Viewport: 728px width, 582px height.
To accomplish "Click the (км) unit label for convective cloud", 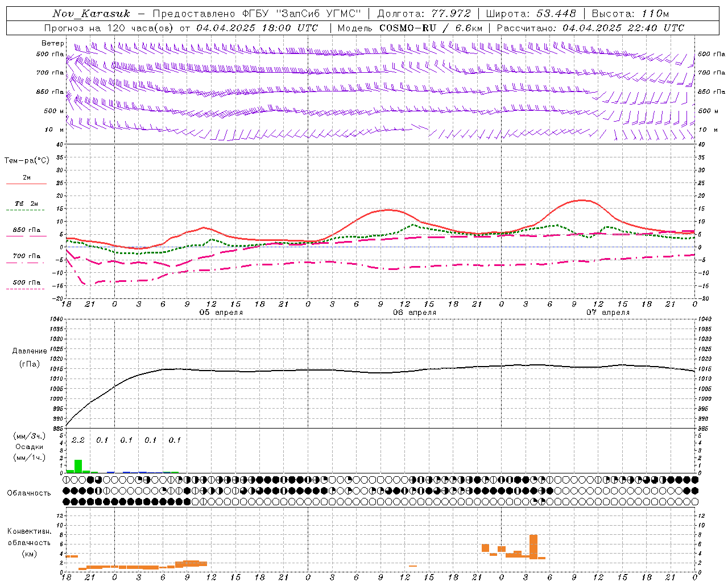I will [30, 554].
